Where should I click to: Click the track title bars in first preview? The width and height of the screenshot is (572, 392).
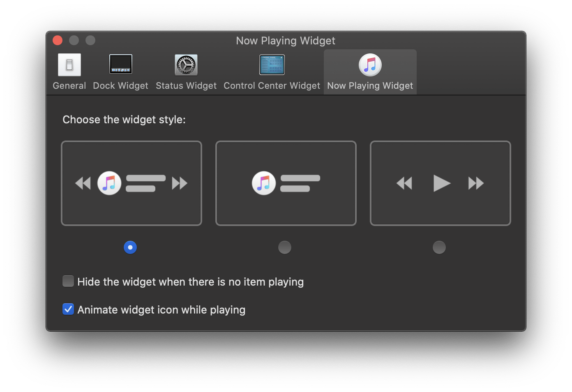146,183
